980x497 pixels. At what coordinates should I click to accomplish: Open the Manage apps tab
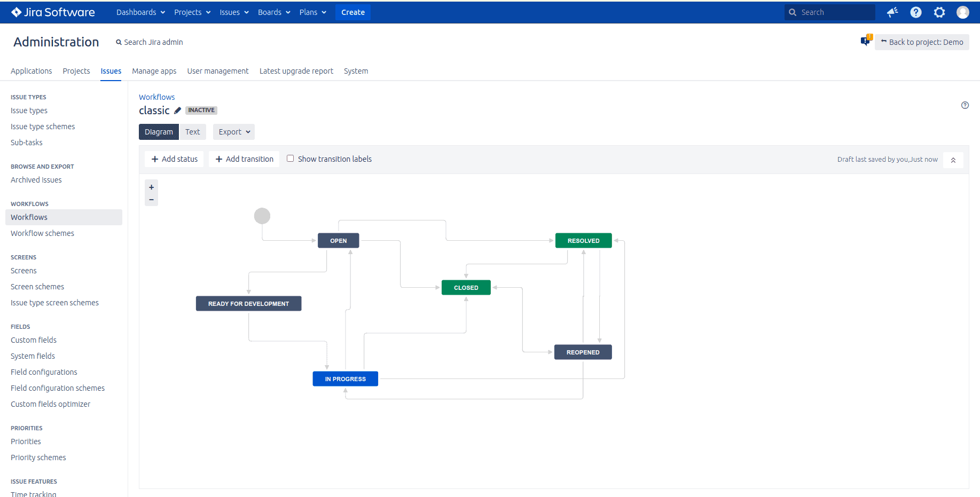tap(154, 71)
